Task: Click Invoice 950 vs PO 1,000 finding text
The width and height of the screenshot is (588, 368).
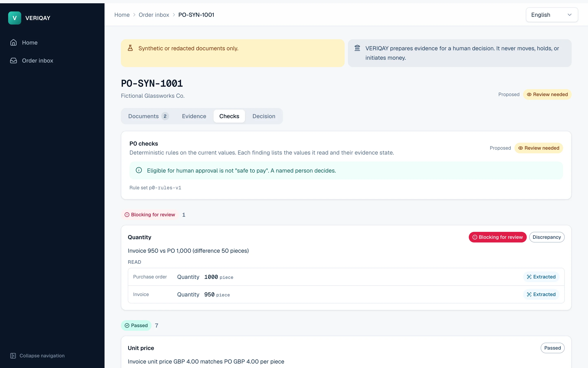Action: tap(188, 251)
